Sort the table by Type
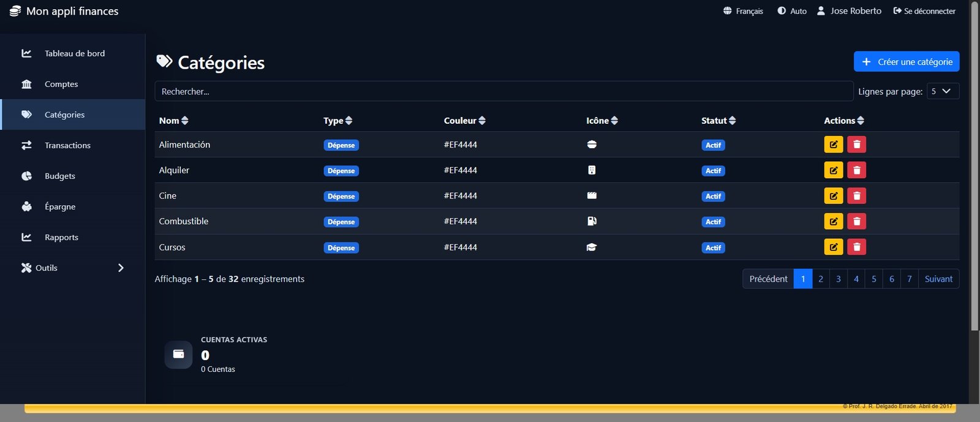Screen dimensions: 980x422 [x=337, y=121]
